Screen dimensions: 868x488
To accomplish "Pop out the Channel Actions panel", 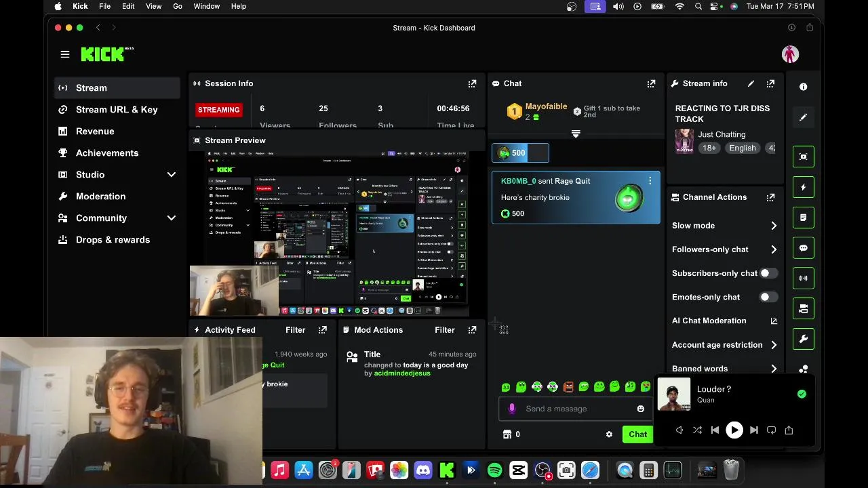I will click(x=770, y=197).
